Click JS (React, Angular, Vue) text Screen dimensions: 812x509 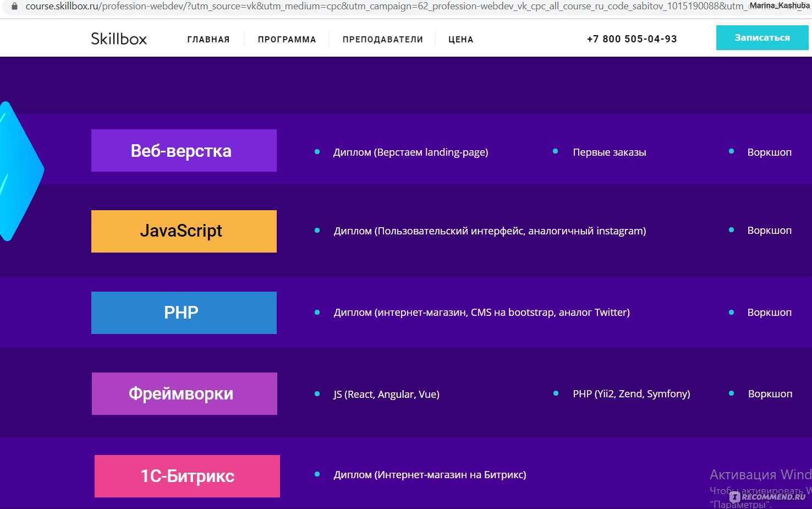coord(386,395)
